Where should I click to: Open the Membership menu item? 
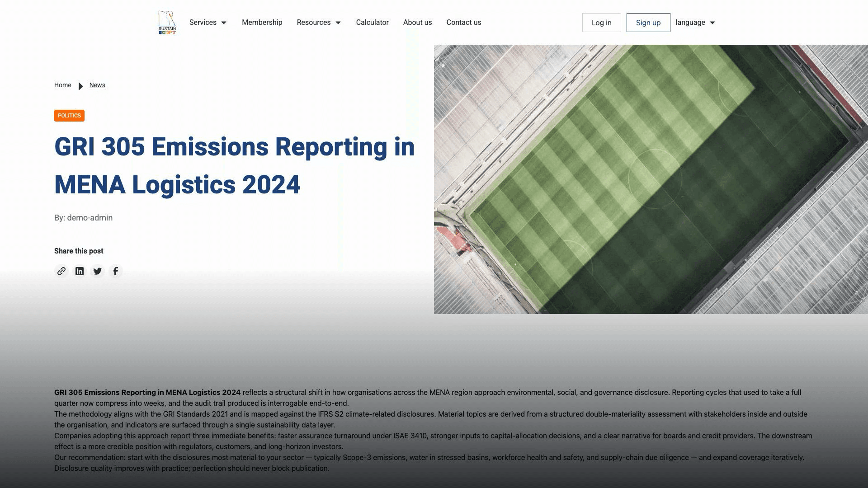[x=262, y=23]
